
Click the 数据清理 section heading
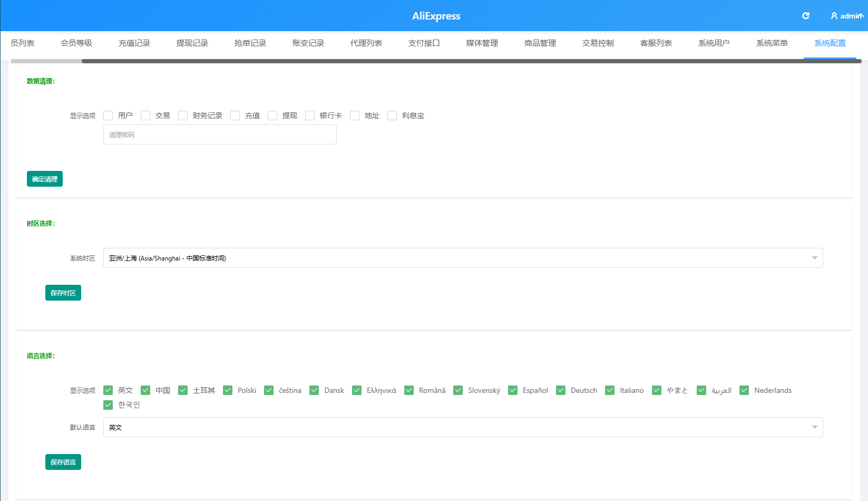pos(41,81)
